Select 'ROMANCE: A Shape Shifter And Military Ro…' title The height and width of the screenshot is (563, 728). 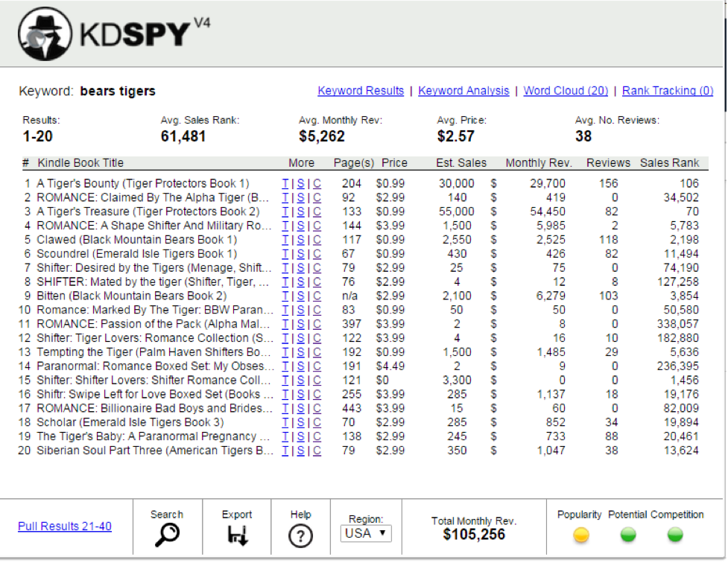[154, 226]
